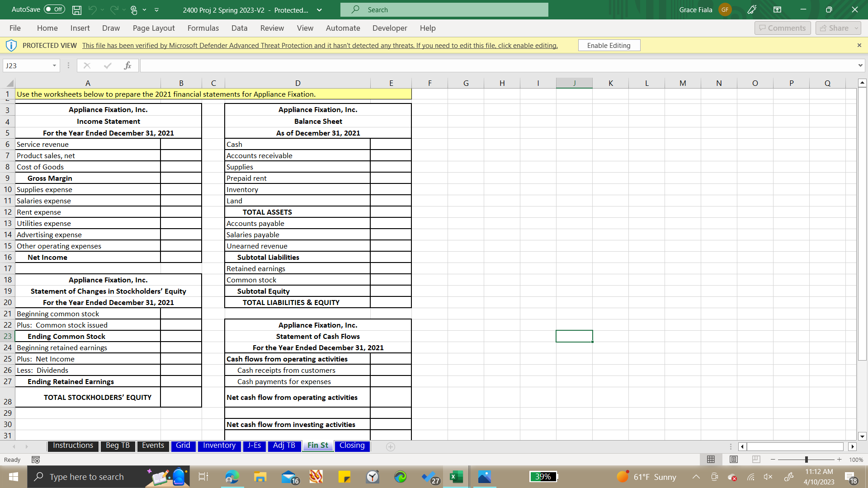The height and width of the screenshot is (488, 868).
Task: Switch to the J-Es sheet tab
Action: tap(254, 446)
